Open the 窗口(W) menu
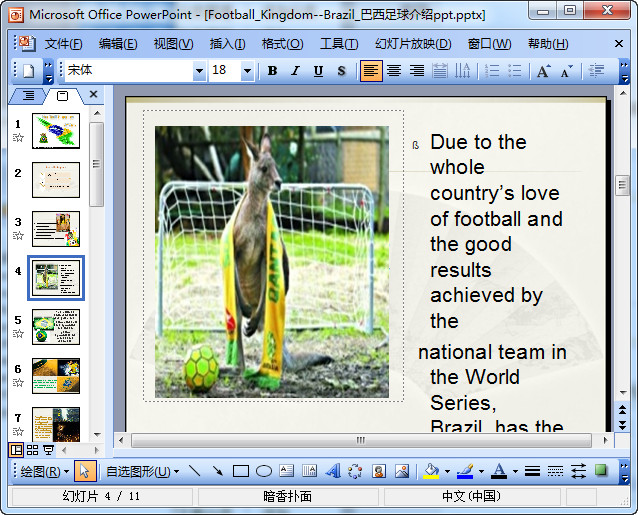Screen dimensions: 638x515 click(x=489, y=44)
